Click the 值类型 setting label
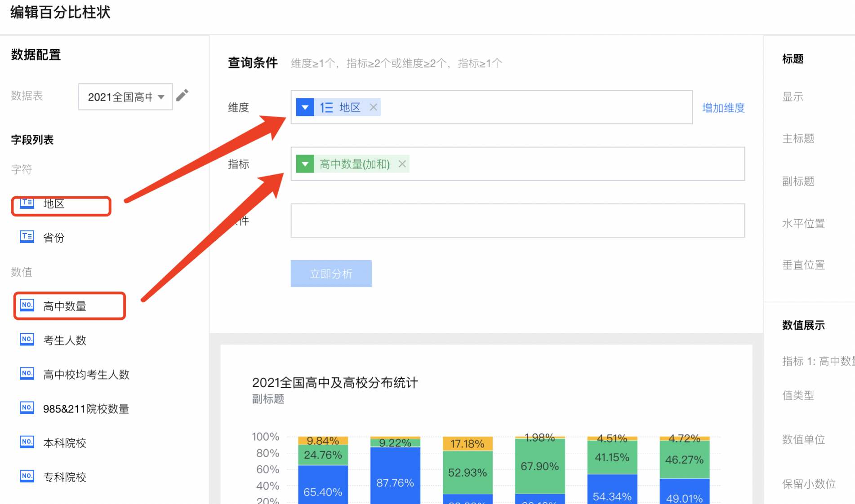 [798, 395]
